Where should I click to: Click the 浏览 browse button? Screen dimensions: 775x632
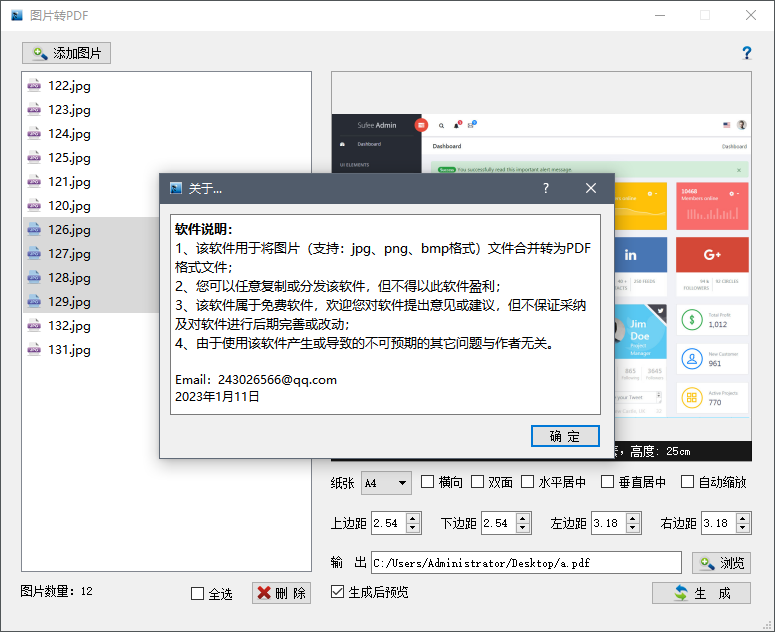coord(721,563)
